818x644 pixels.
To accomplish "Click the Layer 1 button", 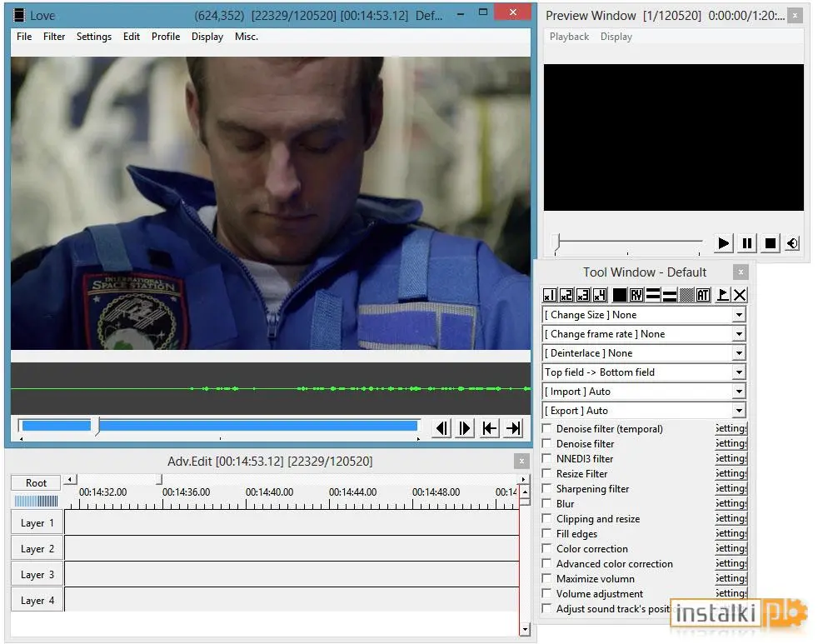I will point(37,523).
